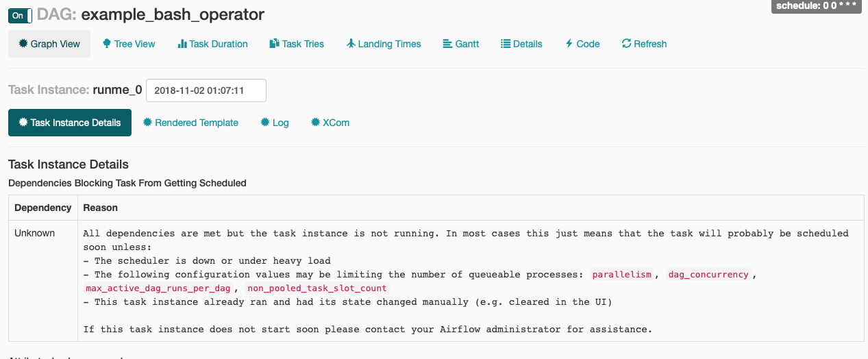This screenshot has width=868, height=359.
Task: Click the Task Instance Details gear icon
Action: point(23,123)
